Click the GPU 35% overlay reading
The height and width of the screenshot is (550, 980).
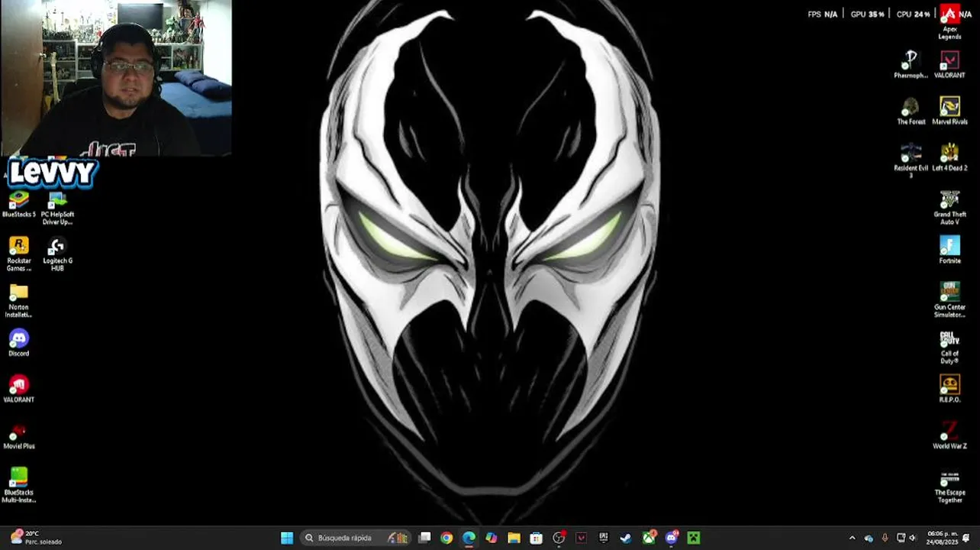pyautogui.click(x=867, y=14)
